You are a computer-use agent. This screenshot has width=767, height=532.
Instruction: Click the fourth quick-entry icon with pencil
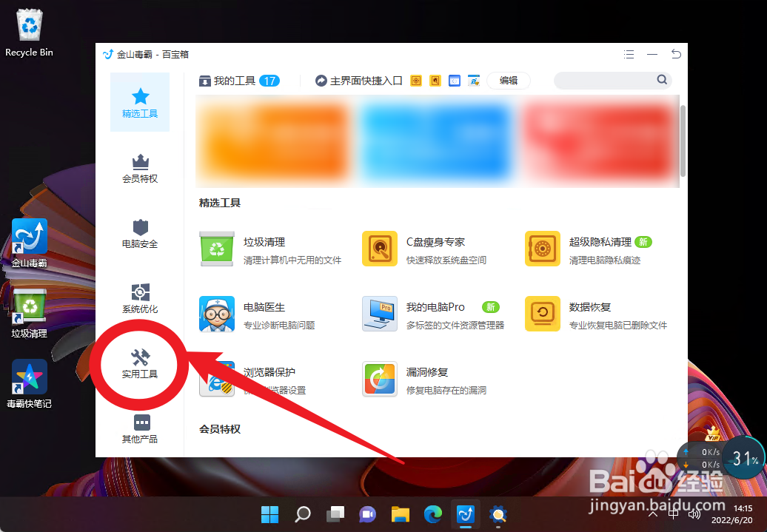[474, 81]
